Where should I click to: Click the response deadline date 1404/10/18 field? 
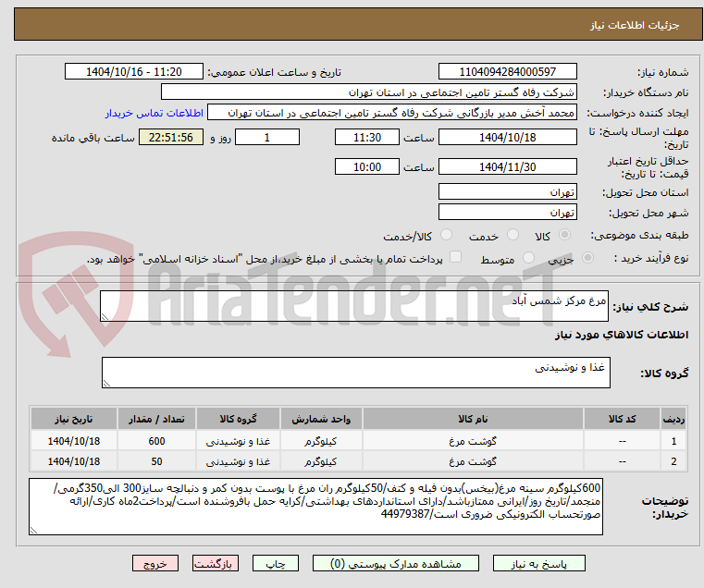click(x=507, y=138)
